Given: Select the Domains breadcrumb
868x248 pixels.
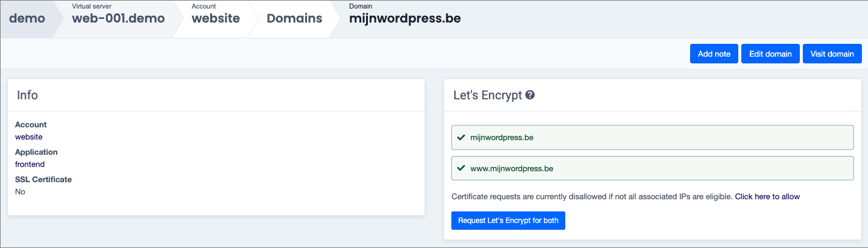Looking at the screenshot, I should pos(294,18).
